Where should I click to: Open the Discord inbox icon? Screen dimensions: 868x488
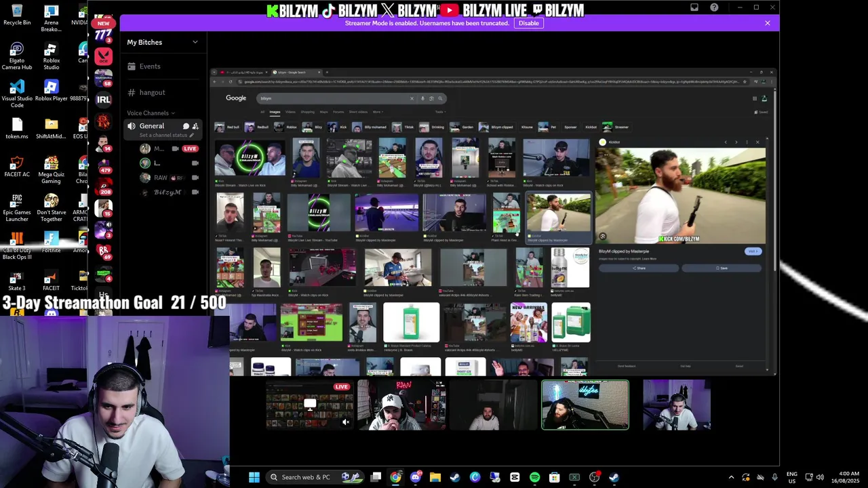(x=694, y=7)
